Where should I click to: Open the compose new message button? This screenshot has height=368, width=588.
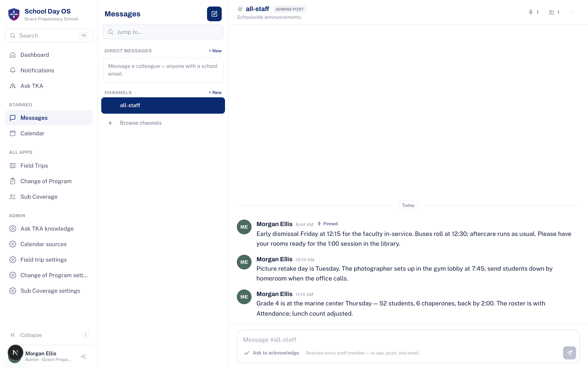point(214,14)
